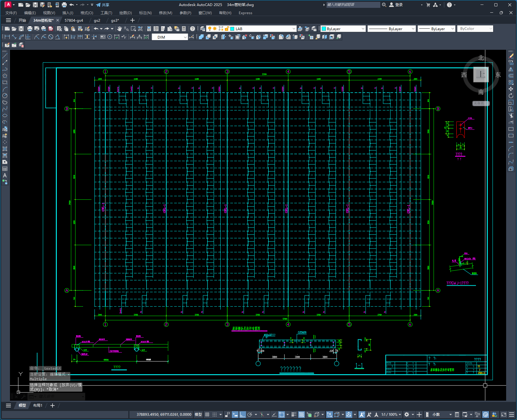Select the Hatch tool in draw toolbar
517x420 pixels.
pos(5,149)
